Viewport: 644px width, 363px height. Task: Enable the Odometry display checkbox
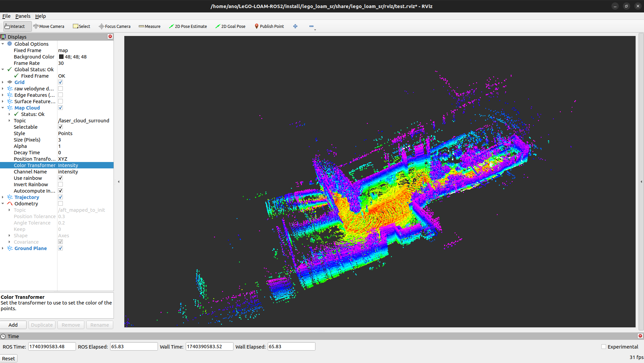(60, 203)
